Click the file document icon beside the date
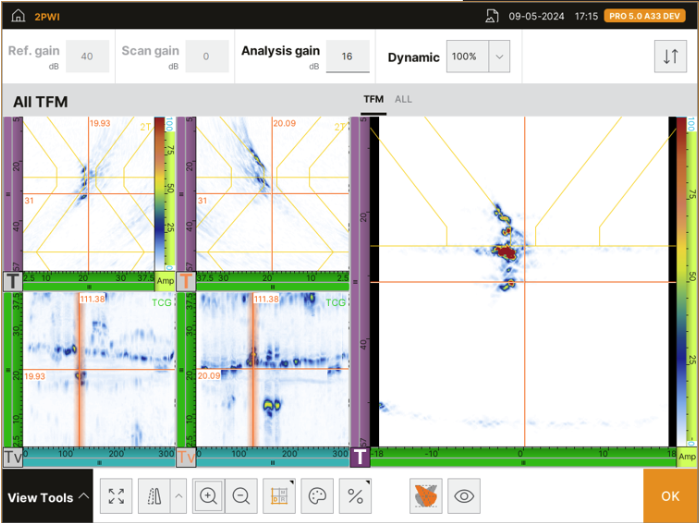This screenshot has height=523, width=699. coord(492,16)
